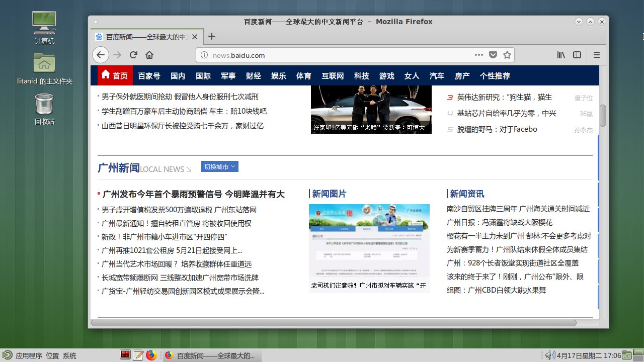The height and width of the screenshot is (362, 644).
Task: Reload the current page
Action: point(133,55)
